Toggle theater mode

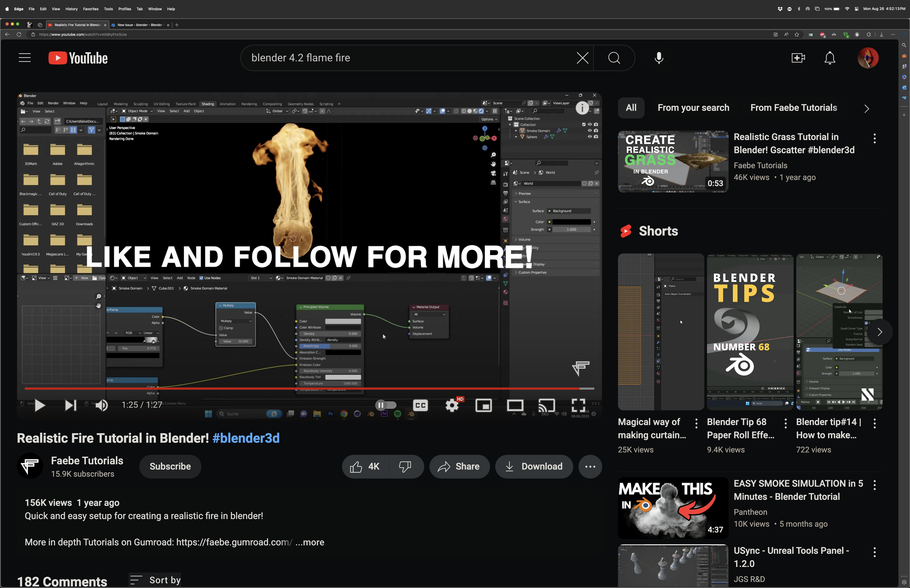click(x=515, y=405)
